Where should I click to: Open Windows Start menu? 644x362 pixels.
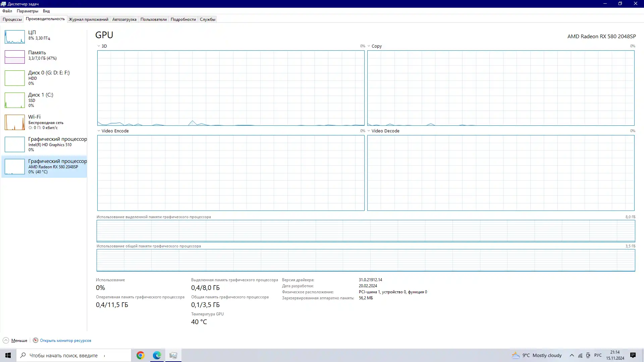coord(8,355)
